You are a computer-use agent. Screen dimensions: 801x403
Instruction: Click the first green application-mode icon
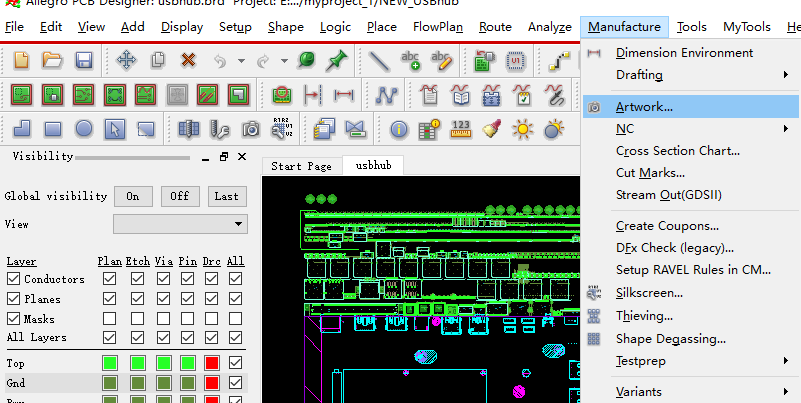click(x=21, y=95)
